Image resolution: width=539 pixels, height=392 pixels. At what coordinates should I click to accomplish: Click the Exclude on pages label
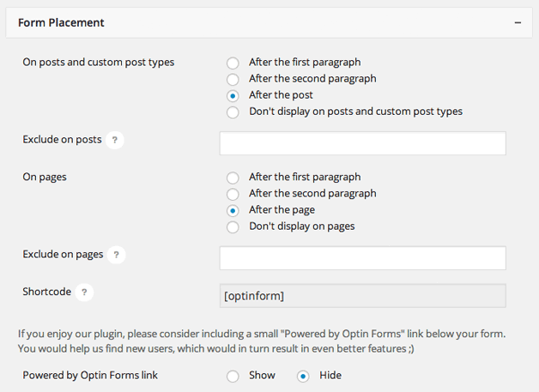(x=63, y=254)
